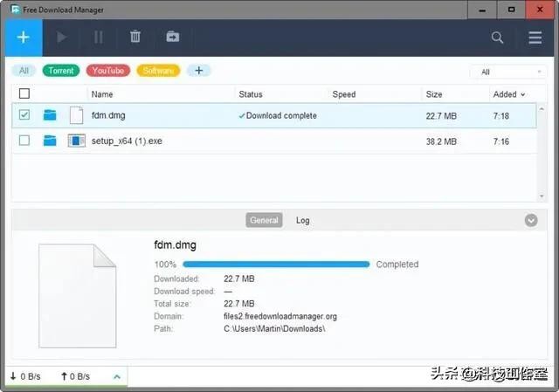Collapse details panel with round chevron
The image size is (559, 392).
pos(531,221)
